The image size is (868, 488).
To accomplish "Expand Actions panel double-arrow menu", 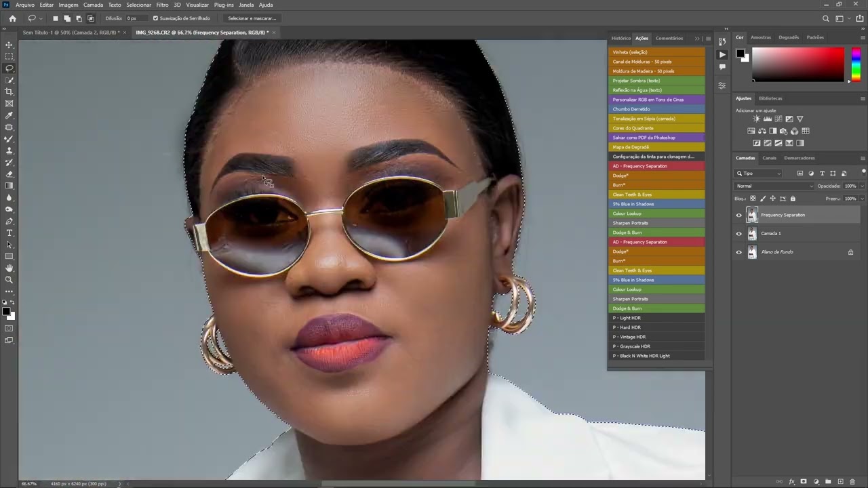I will 697,39.
